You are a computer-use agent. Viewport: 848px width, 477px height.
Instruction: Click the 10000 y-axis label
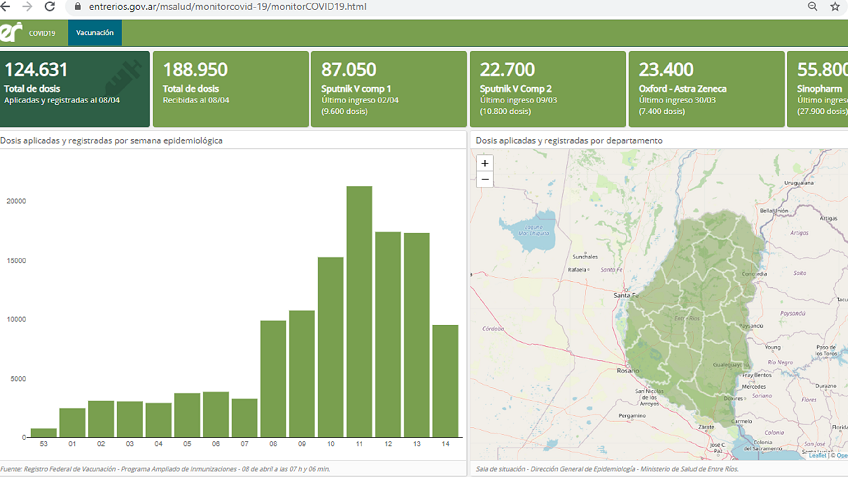tap(16, 320)
